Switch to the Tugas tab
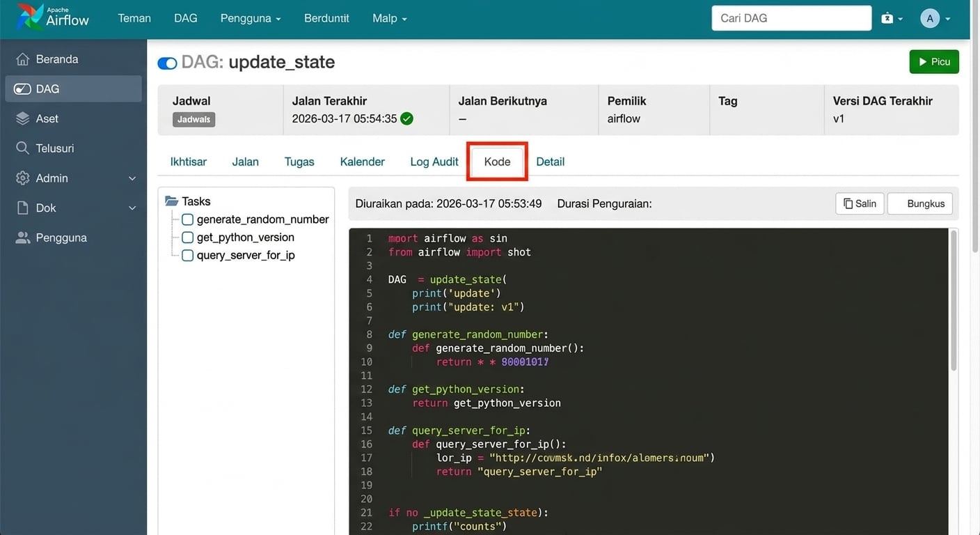The height and width of the screenshot is (535, 980). tap(299, 162)
